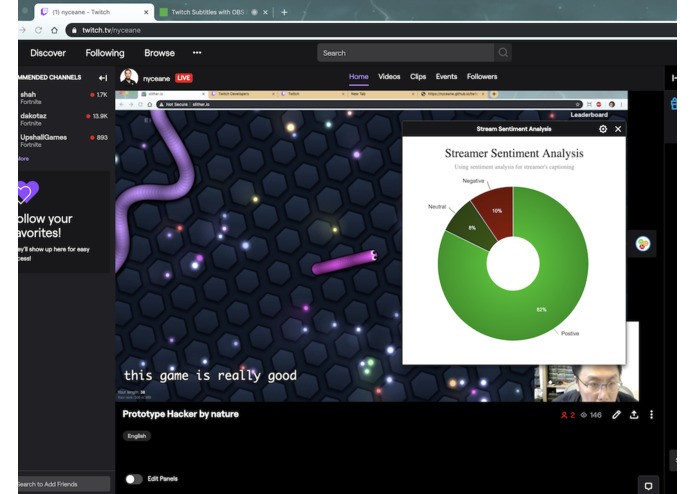
Task: Click the purple heart icon in sidebar
Action: [28, 192]
